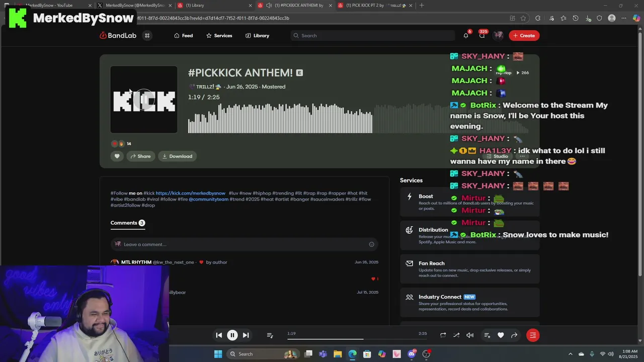Click the #bandlab hashtag

point(134,199)
